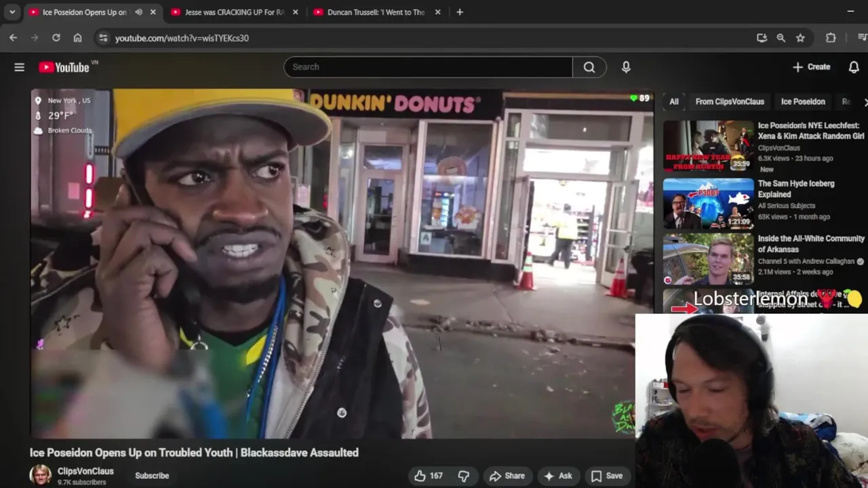868x488 pixels.
Task: Dislike the video with thumbs down
Action: pos(464,476)
